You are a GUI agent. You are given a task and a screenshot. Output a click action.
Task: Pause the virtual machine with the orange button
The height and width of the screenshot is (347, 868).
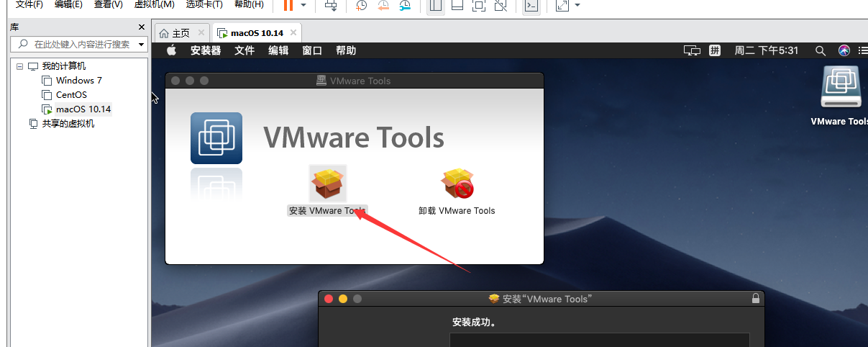288,5
